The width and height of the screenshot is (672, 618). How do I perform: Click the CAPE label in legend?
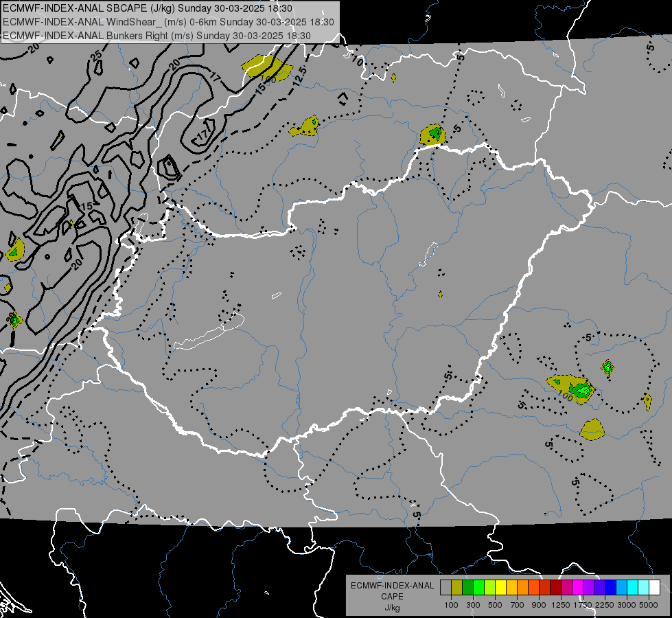click(x=392, y=597)
